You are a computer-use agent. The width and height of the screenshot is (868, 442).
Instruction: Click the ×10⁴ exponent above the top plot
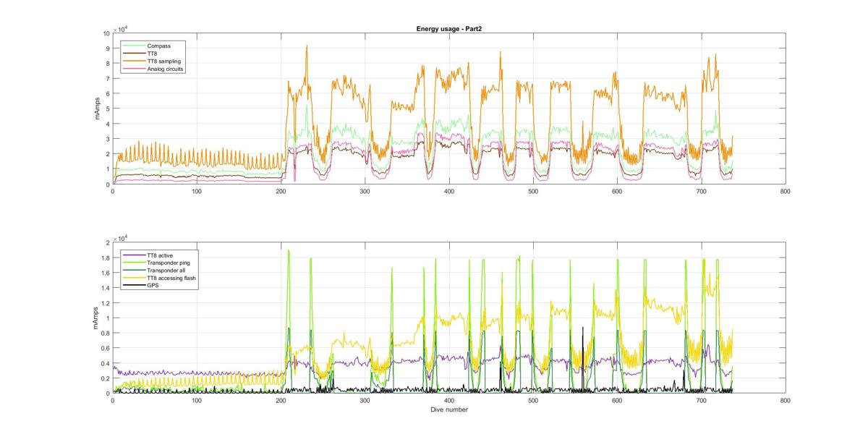click(x=119, y=29)
